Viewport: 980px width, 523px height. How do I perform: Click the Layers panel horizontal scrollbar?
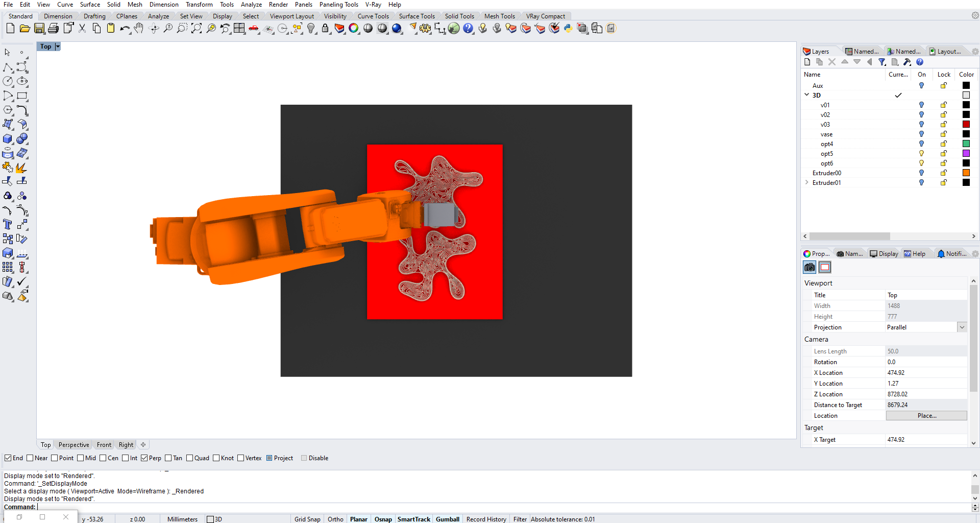pos(850,236)
